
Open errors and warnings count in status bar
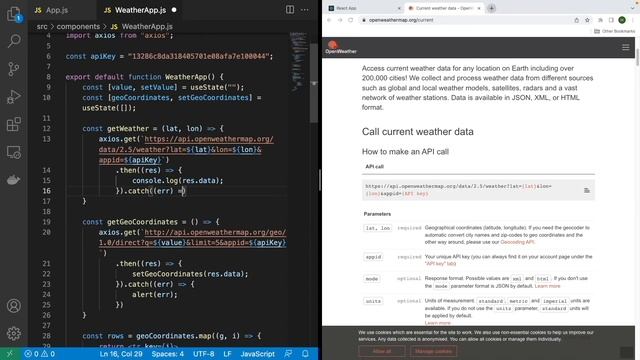39,354
